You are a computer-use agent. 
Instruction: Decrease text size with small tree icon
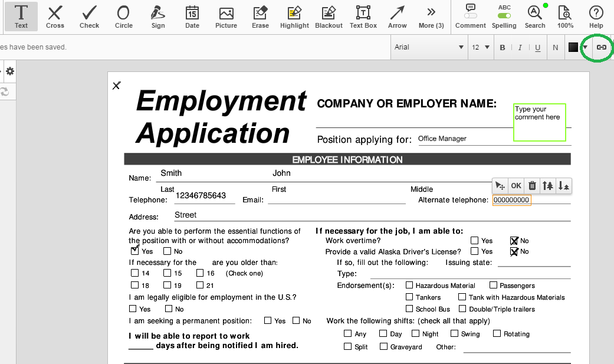563,186
